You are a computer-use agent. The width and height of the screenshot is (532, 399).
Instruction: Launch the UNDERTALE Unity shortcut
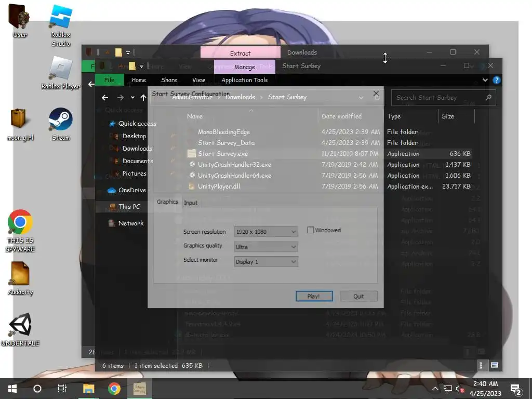click(20, 329)
